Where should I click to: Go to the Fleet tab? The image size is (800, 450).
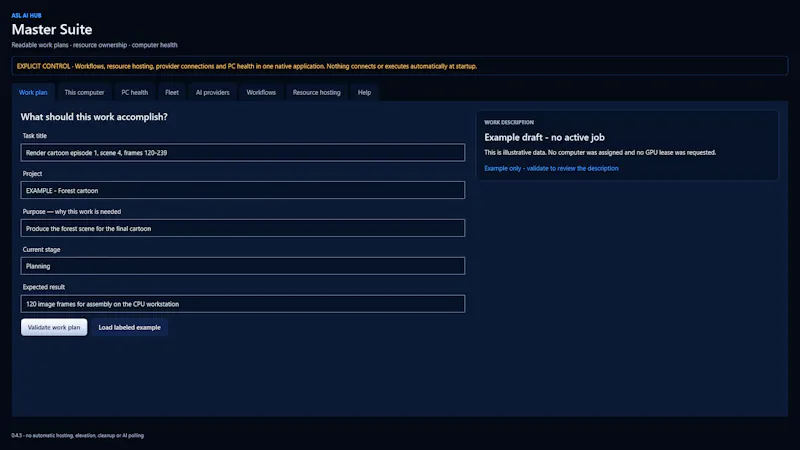(x=172, y=92)
